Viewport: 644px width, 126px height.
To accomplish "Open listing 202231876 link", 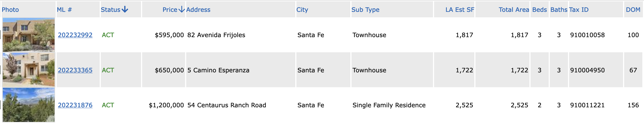I will pyautogui.click(x=75, y=105).
